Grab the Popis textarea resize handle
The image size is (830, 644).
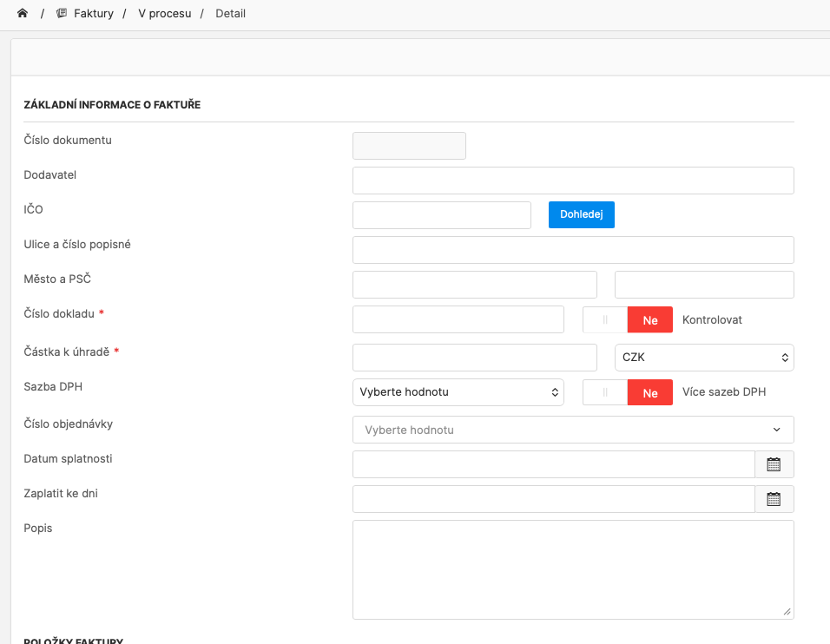pyautogui.click(x=787, y=613)
